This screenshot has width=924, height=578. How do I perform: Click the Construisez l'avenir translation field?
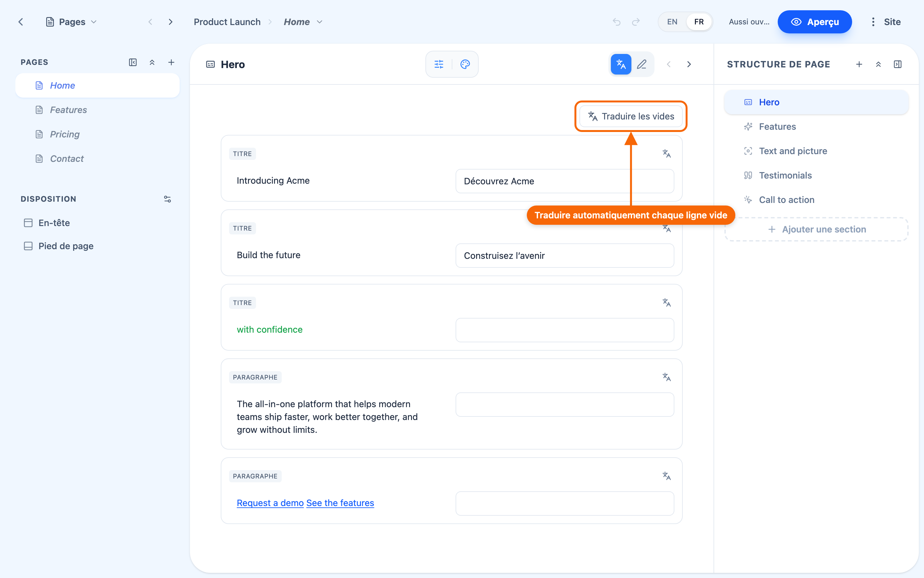(x=565, y=256)
